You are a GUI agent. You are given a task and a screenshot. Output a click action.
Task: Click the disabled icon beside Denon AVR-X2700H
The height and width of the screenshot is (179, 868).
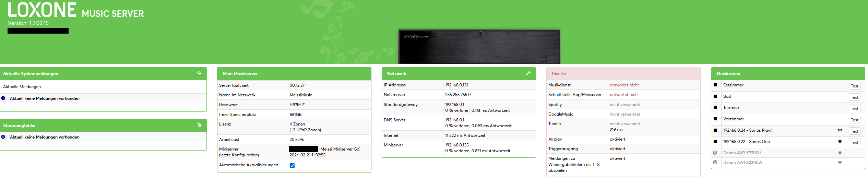pyautogui.click(x=715, y=153)
